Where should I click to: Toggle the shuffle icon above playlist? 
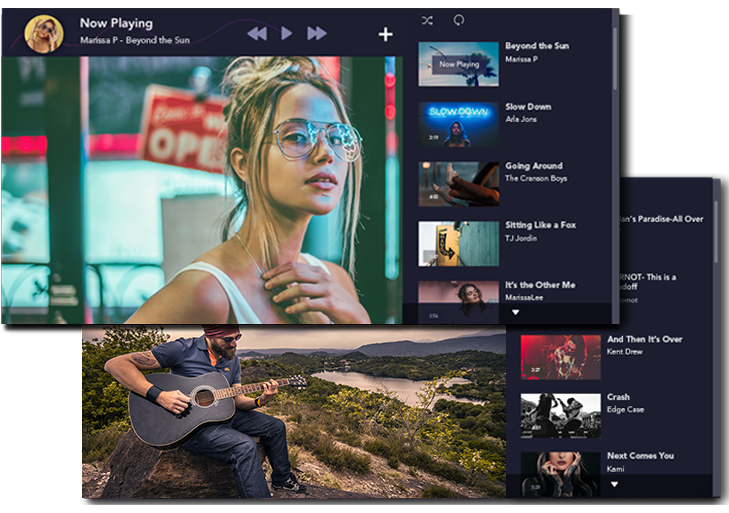pyautogui.click(x=427, y=20)
